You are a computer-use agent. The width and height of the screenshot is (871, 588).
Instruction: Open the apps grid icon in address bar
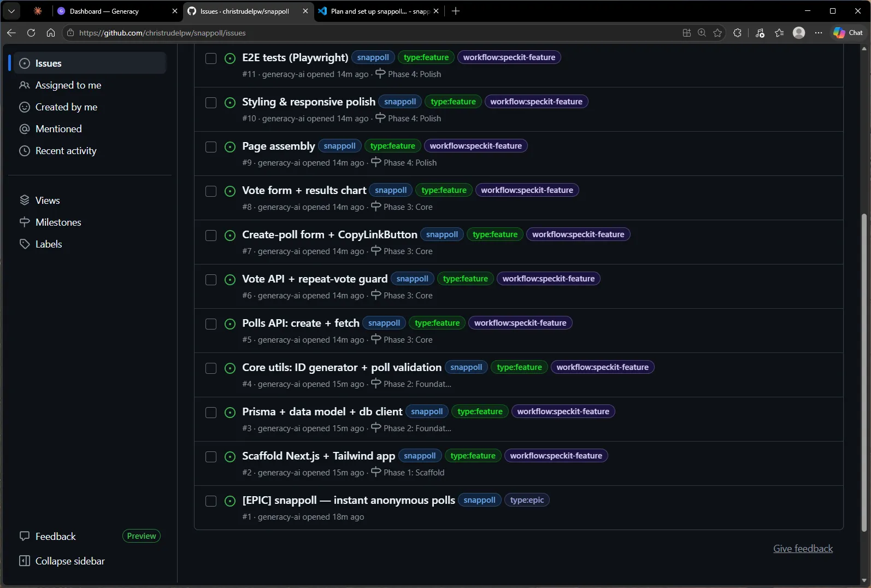pos(687,33)
